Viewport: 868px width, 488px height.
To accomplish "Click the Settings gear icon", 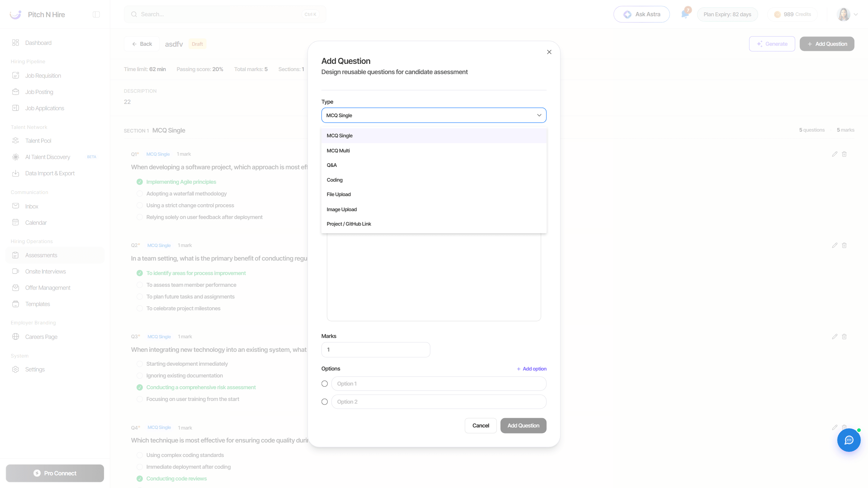I will coord(15,369).
